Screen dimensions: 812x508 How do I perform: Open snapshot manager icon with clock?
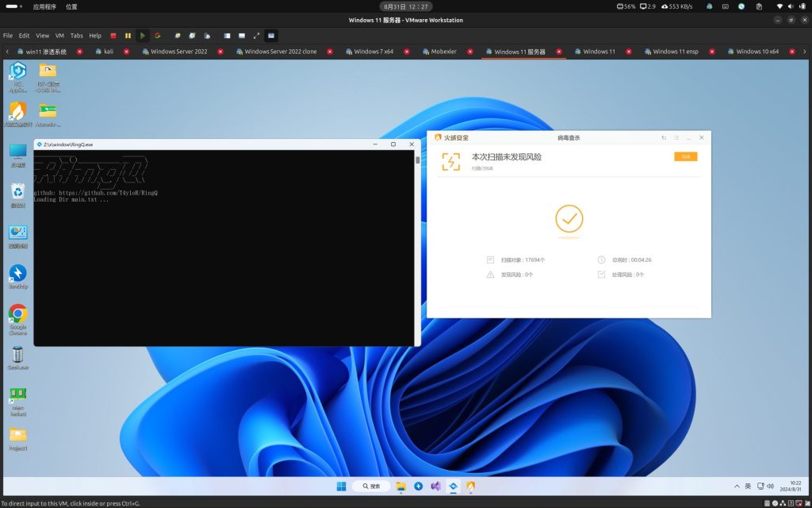[x=207, y=36]
